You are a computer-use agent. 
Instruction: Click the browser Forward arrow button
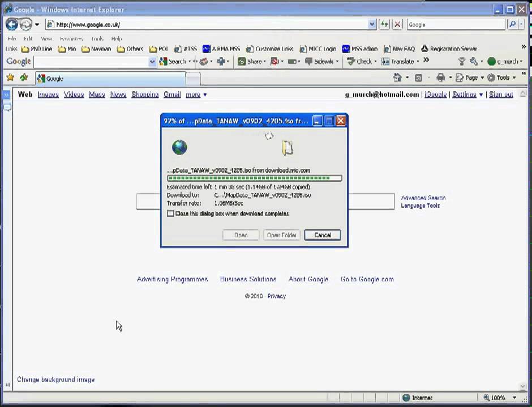pos(26,24)
